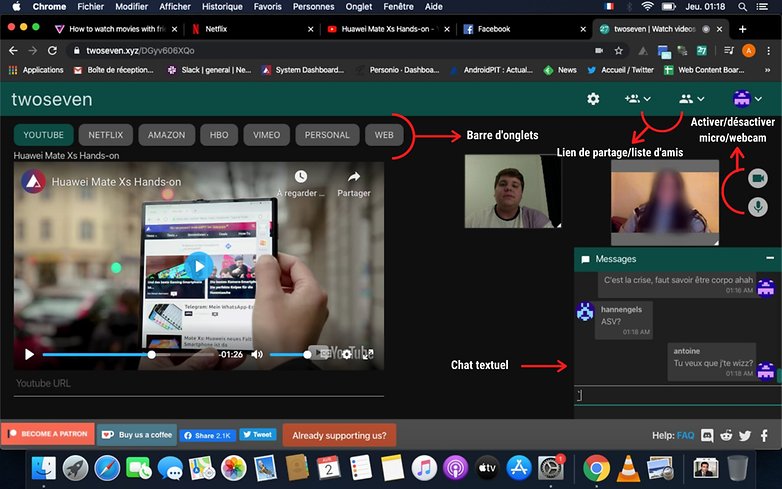Image resolution: width=782 pixels, height=489 pixels.
Task: Click the blurred friend webcam thumbnail
Action: (x=665, y=202)
